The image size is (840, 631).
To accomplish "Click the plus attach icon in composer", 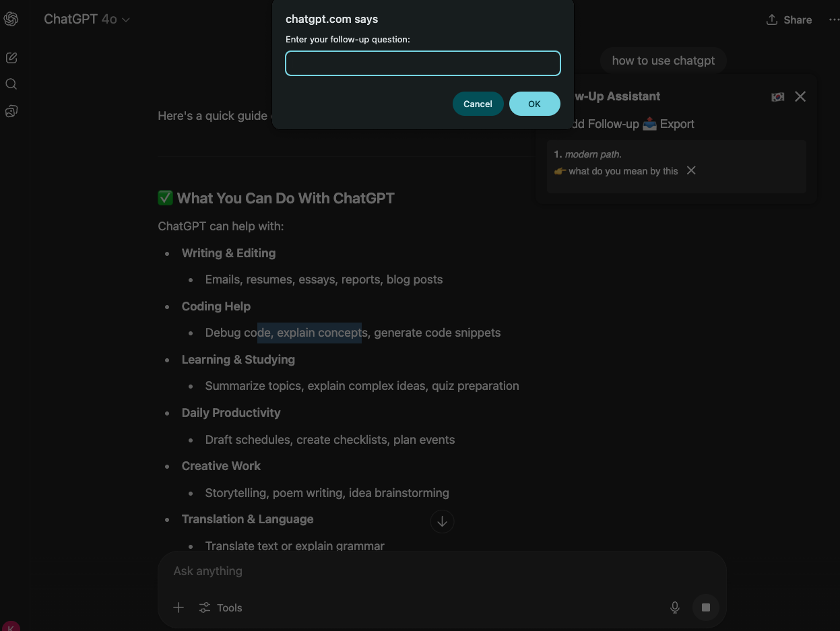I will [x=179, y=607].
